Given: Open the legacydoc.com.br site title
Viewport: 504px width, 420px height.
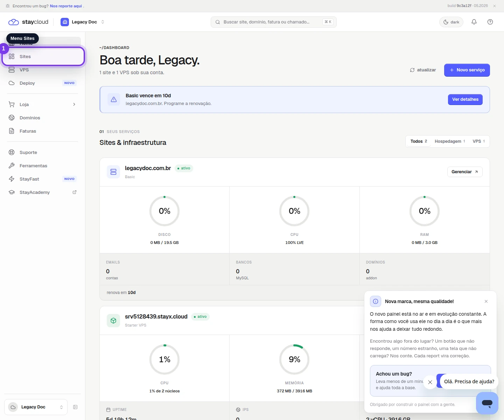Looking at the screenshot, I should [148, 168].
